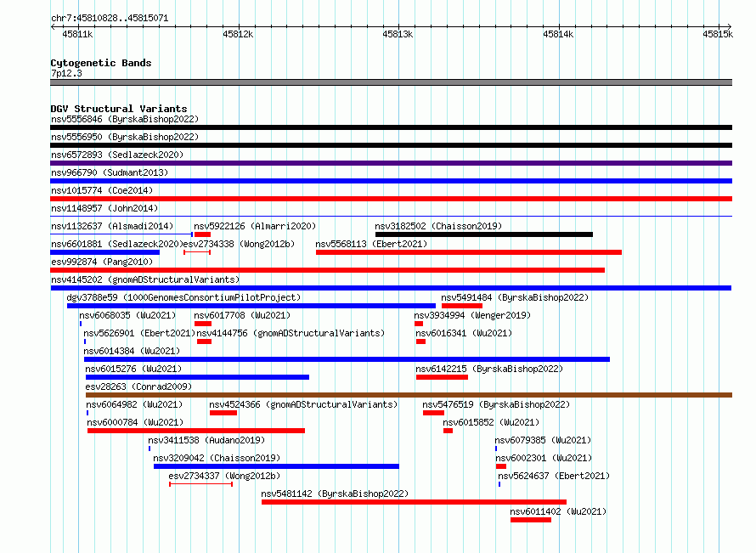Click the 7p12.3 band label
This screenshot has height=553, width=756.
coord(66,73)
